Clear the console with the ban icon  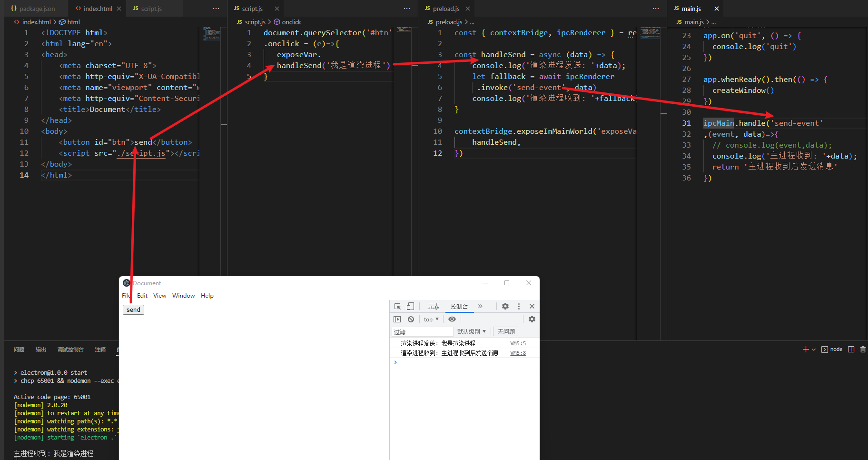click(x=411, y=319)
